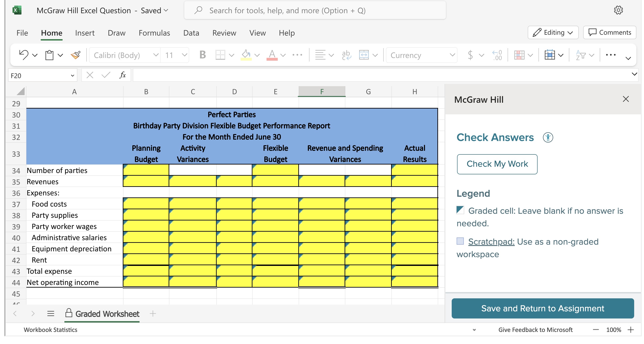Toggle Bold formatting
The image size is (644, 344).
point(202,55)
